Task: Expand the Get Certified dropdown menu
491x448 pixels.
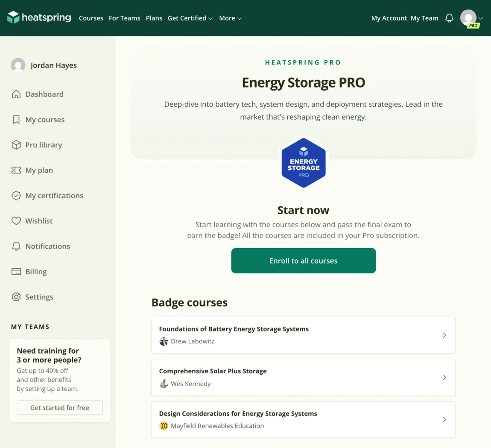Action: [x=190, y=18]
